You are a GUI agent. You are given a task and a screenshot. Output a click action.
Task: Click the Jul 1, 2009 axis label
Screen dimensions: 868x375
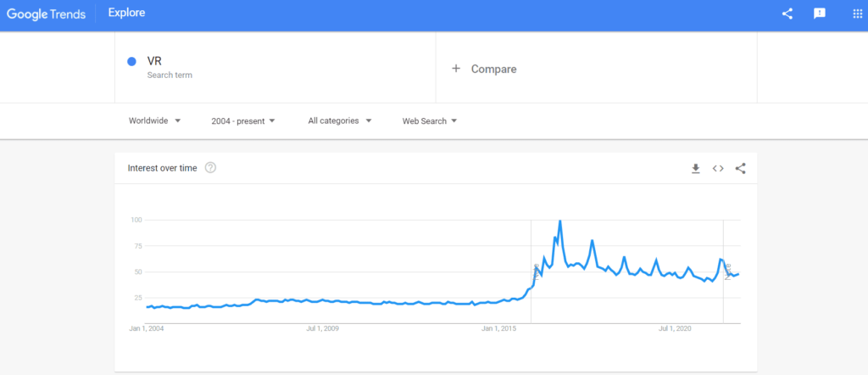click(x=323, y=328)
